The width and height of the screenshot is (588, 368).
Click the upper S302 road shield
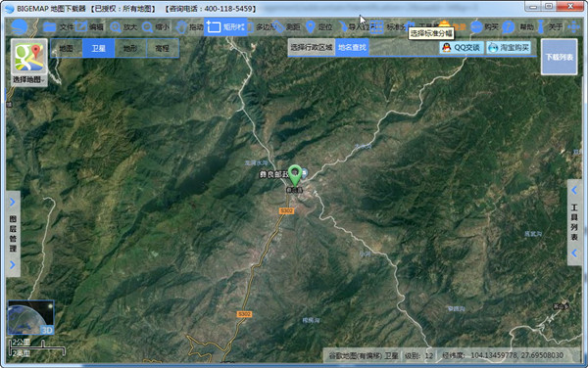coord(286,211)
